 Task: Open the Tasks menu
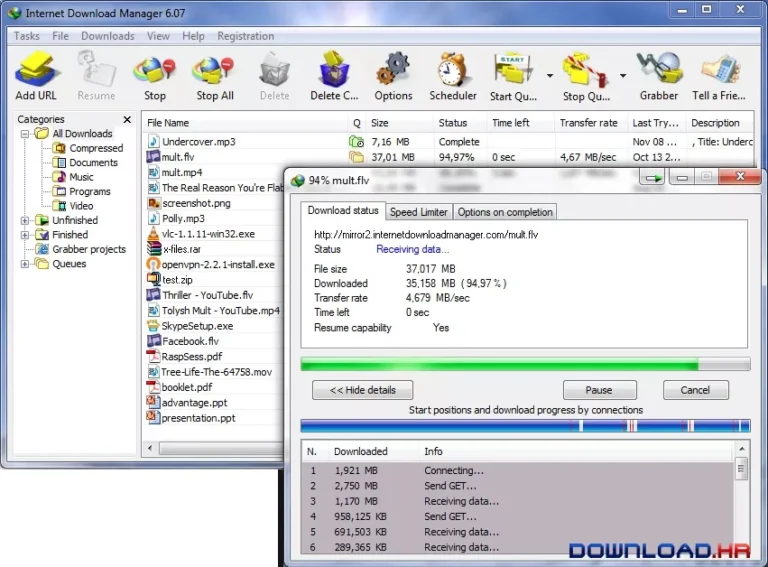[26, 36]
